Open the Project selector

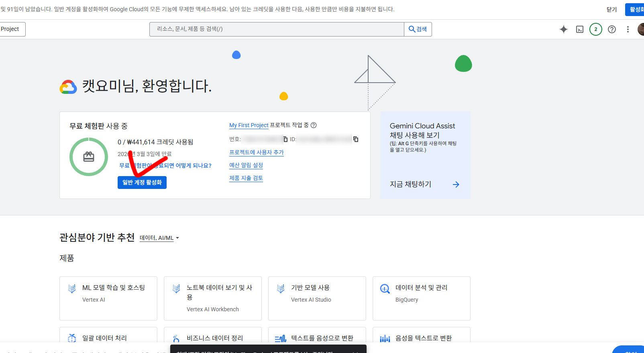[12, 29]
